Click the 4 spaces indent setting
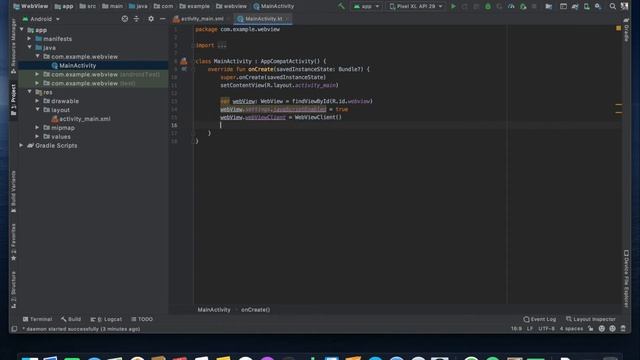Screen dimensions: 640x360 (571, 329)
